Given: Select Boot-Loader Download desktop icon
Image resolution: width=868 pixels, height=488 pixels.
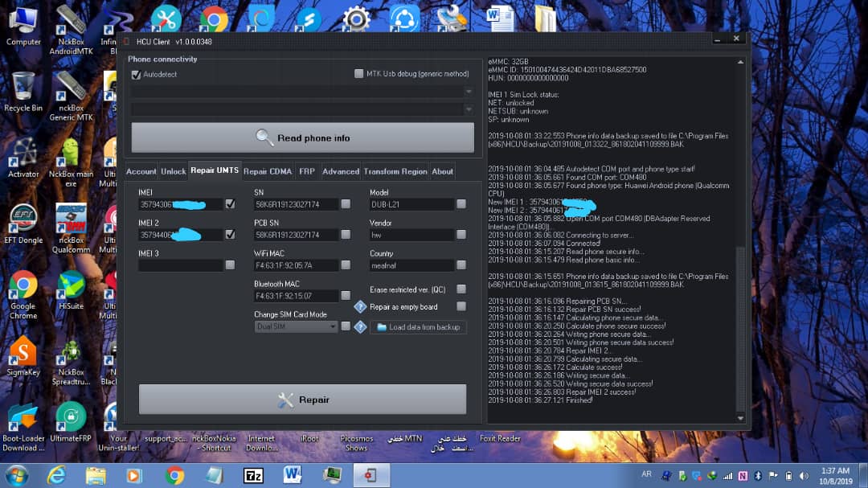Looking at the screenshot, I should (23, 427).
